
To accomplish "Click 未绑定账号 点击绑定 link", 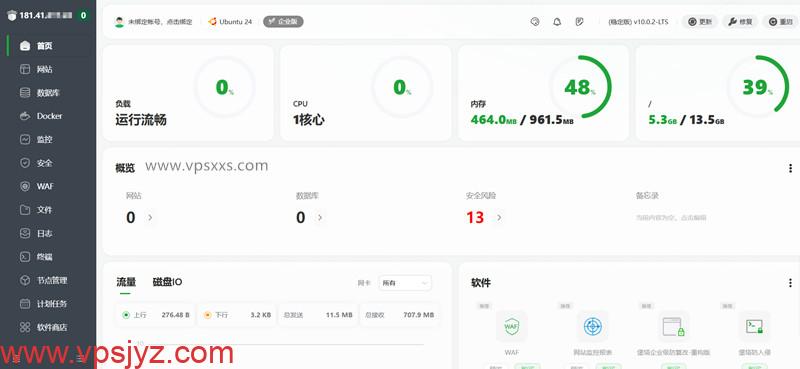I will coord(160,22).
